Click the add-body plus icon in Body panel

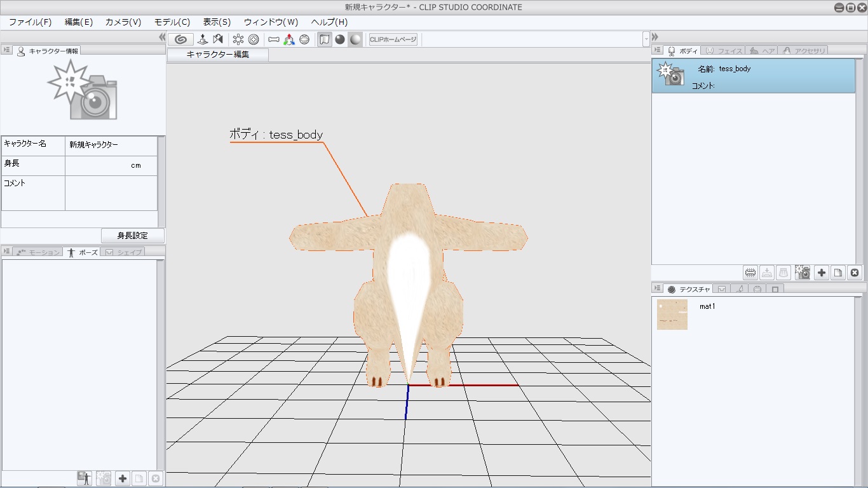(x=822, y=273)
